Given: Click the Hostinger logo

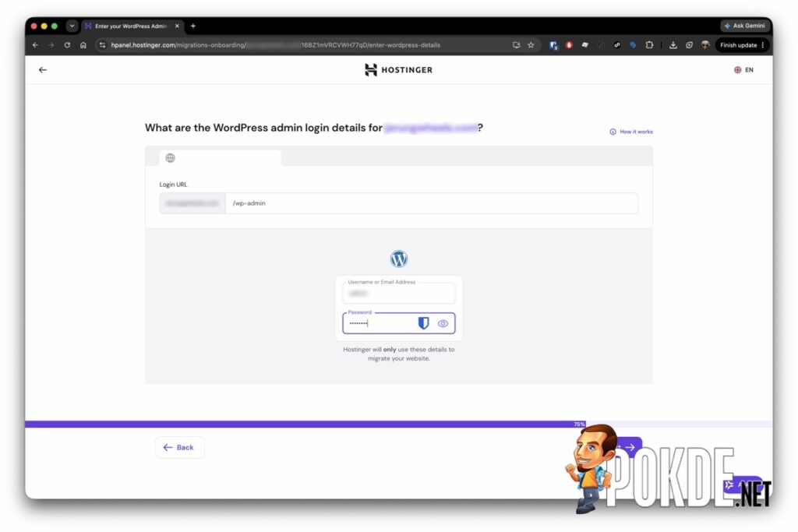Looking at the screenshot, I should (398, 69).
